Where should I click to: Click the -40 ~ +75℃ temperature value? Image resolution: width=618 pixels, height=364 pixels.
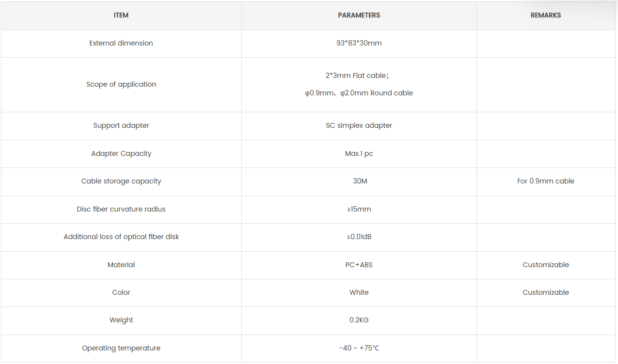tap(359, 348)
